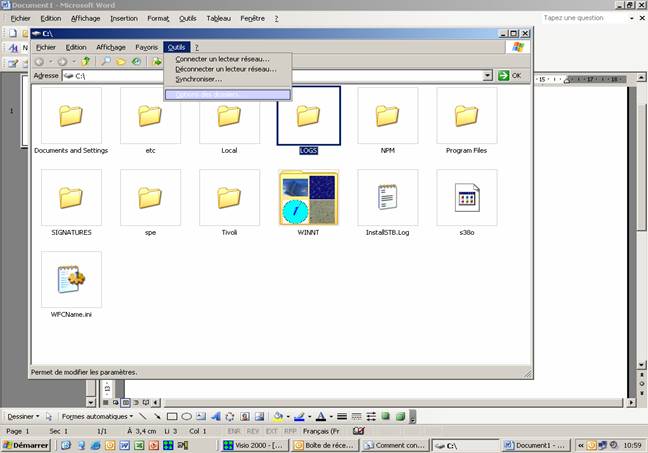Click the Up one level icon in Explorer
The width and height of the screenshot is (648, 453).
[86, 62]
